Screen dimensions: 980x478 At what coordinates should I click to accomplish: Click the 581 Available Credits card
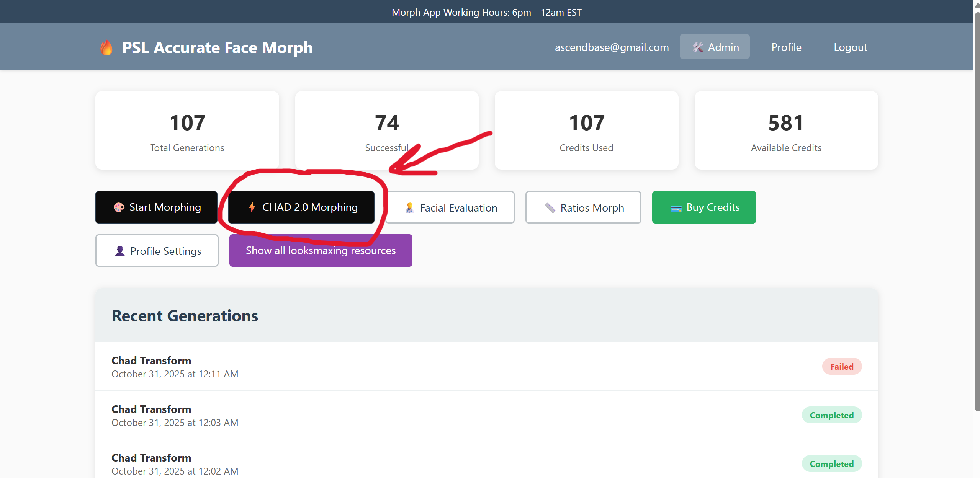(x=786, y=130)
